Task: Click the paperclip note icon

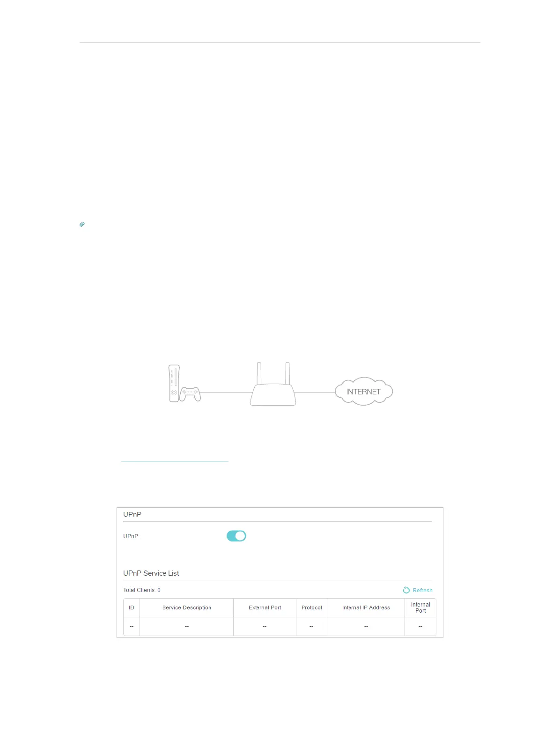Action: [x=82, y=225]
